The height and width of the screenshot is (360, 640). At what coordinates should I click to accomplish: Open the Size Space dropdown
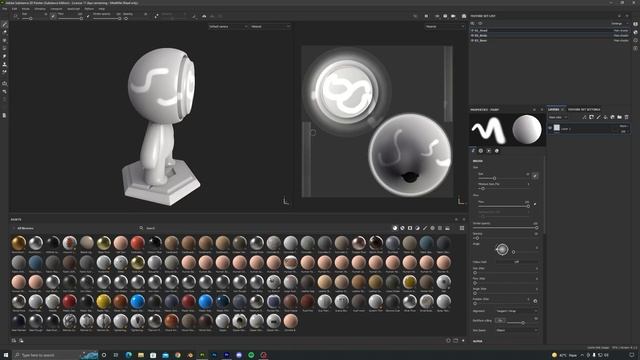coord(517,330)
